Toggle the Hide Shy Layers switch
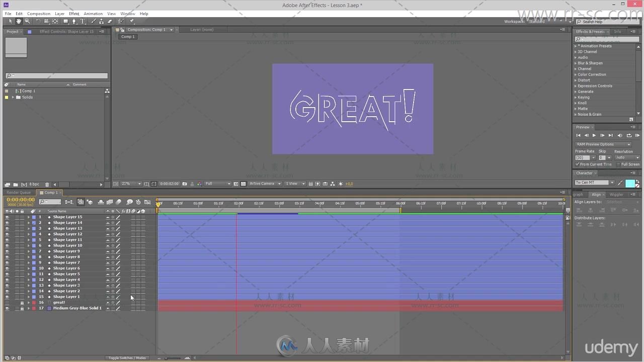This screenshot has width=644, height=362. tap(101, 202)
